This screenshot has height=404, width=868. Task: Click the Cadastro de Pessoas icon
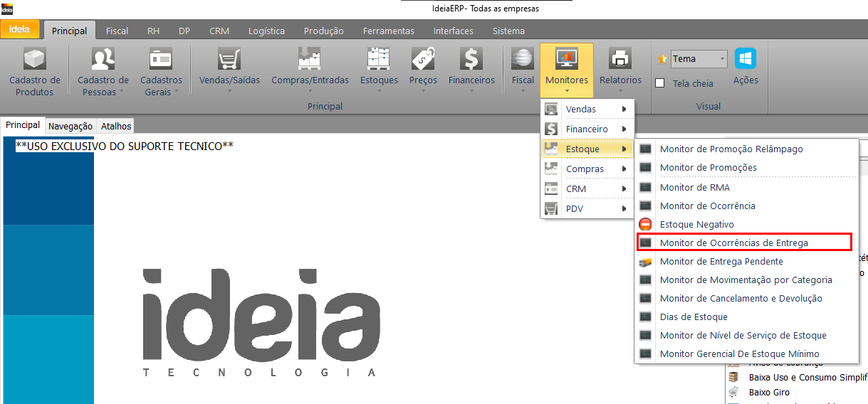pos(103,59)
